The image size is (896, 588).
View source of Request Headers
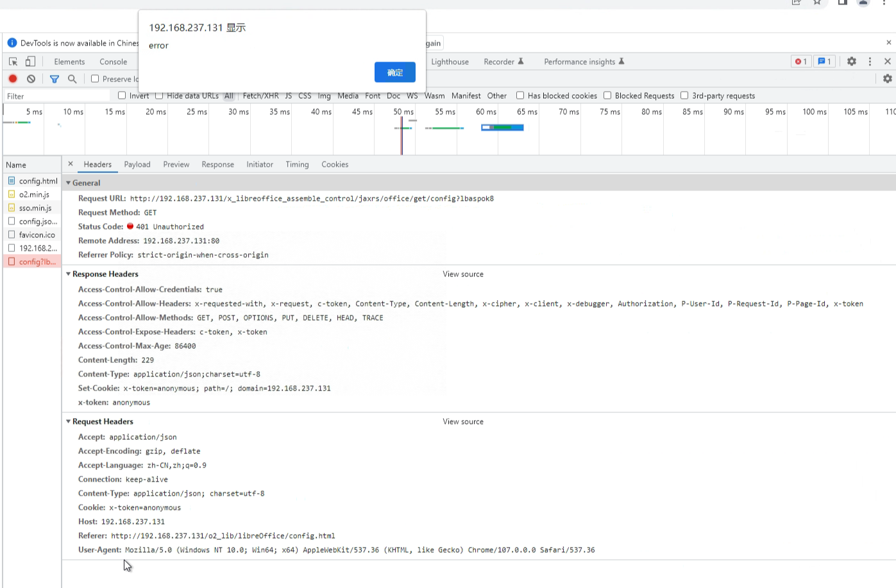[x=463, y=421]
